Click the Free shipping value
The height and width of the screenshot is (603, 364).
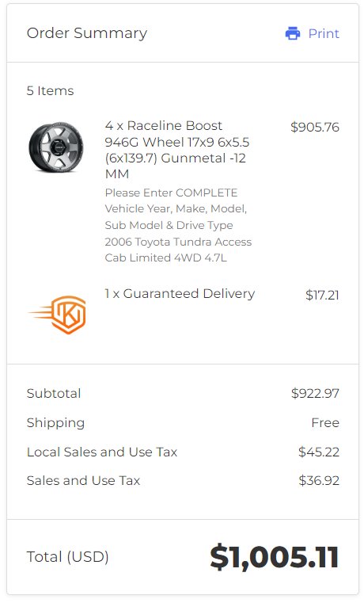[325, 422]
